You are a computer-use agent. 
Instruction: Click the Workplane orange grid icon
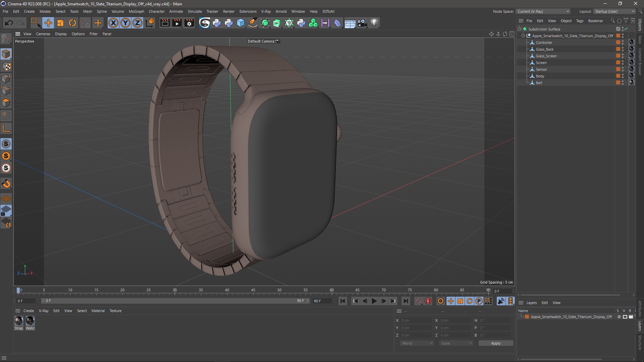pyautogui.click(x=6, y=198)
